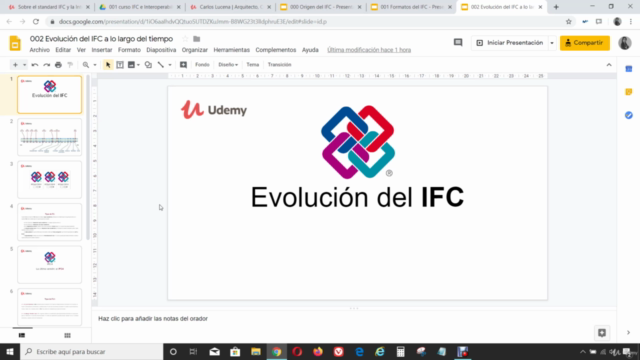
Task: Open the Diapositiva menu
Action: point(161,50)
